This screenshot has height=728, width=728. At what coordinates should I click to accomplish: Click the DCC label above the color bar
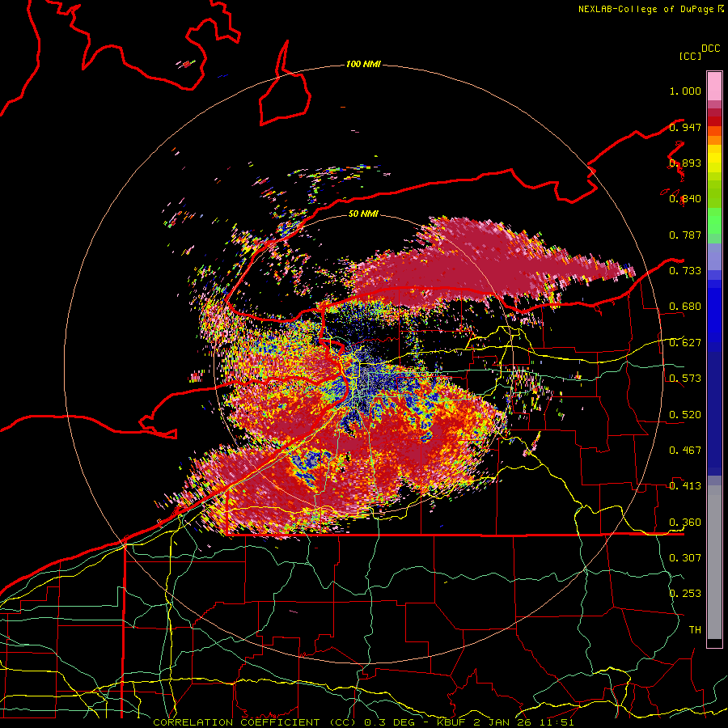point(710,49)
